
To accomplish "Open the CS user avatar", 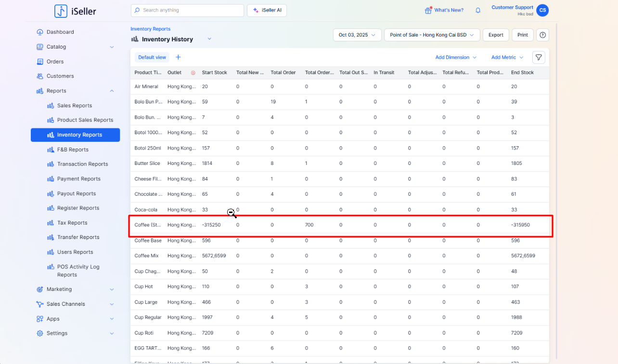I will tap(542, 10).
